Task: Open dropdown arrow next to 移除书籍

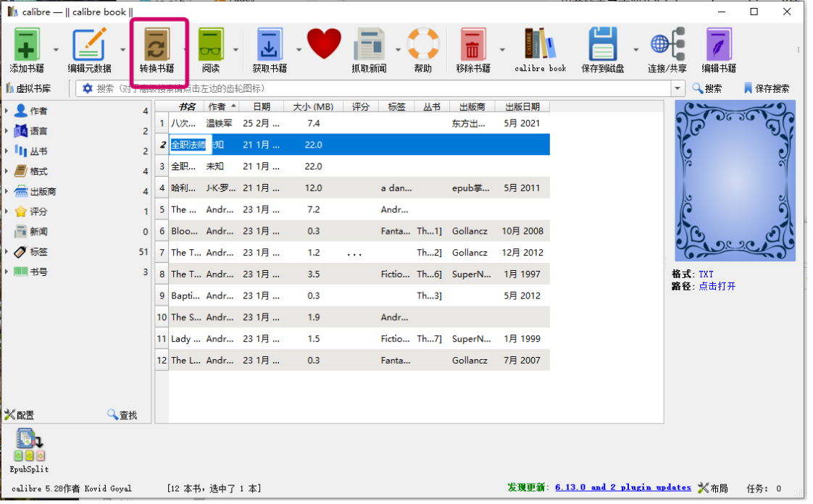Action: coord(502,50)
